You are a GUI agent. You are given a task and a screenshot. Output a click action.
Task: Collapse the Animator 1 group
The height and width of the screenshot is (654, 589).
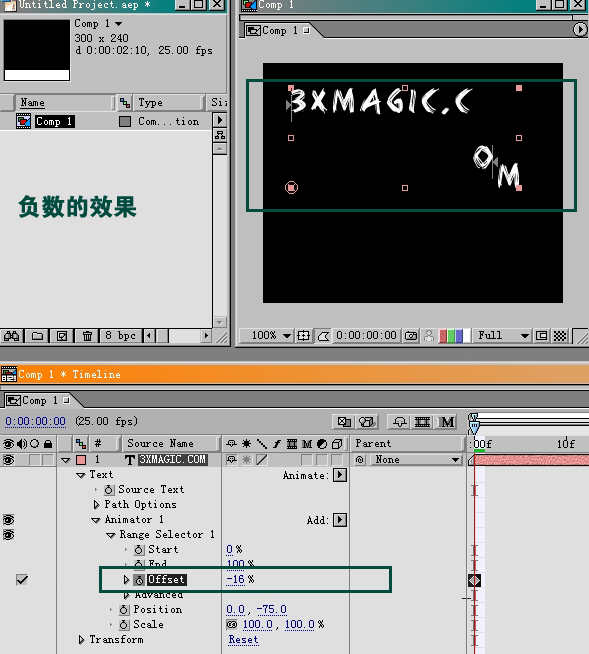96,520
